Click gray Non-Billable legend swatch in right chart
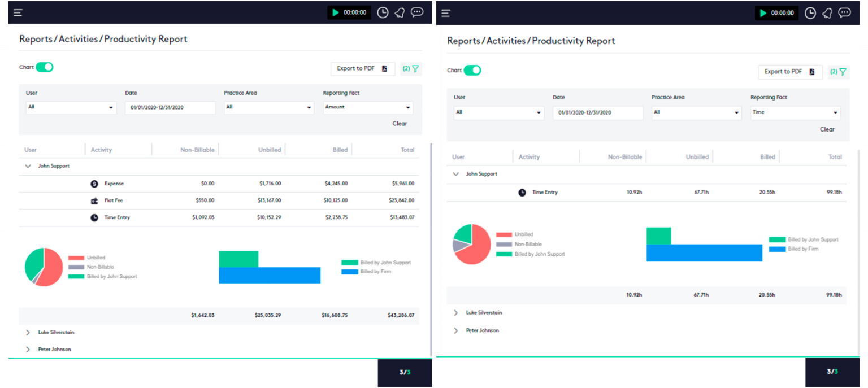Image resolution: width=868 pixels, height=388 pixels. (x=504, y=245)
